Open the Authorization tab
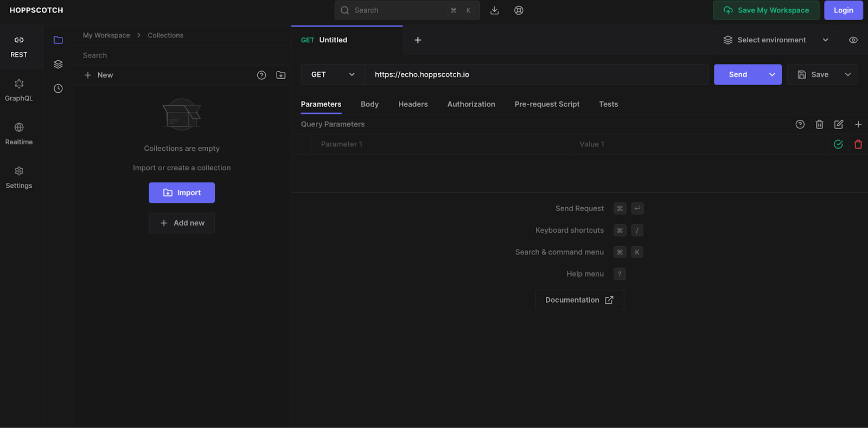The image size is (868, 428). tap(471, 104)
